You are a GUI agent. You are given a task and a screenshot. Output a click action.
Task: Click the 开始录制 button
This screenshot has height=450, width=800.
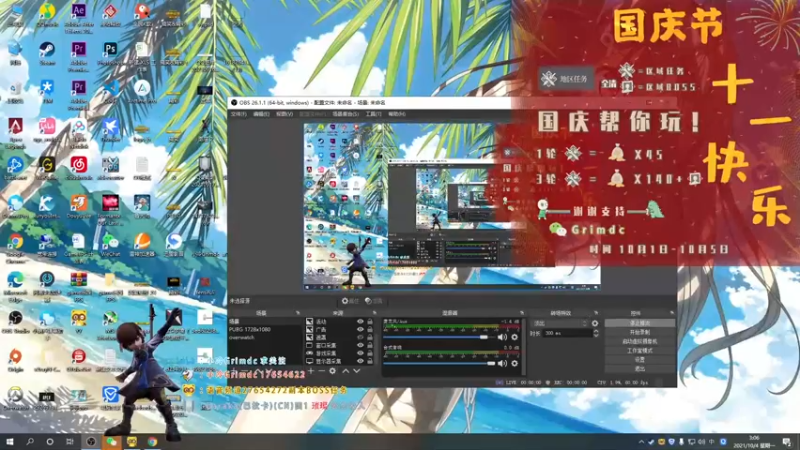tap(640, 333)
